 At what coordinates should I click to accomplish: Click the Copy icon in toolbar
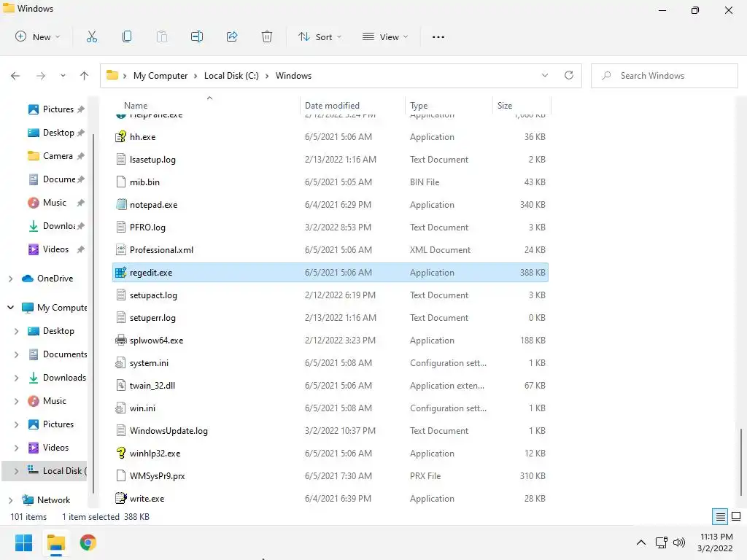[x=127, y=36]
